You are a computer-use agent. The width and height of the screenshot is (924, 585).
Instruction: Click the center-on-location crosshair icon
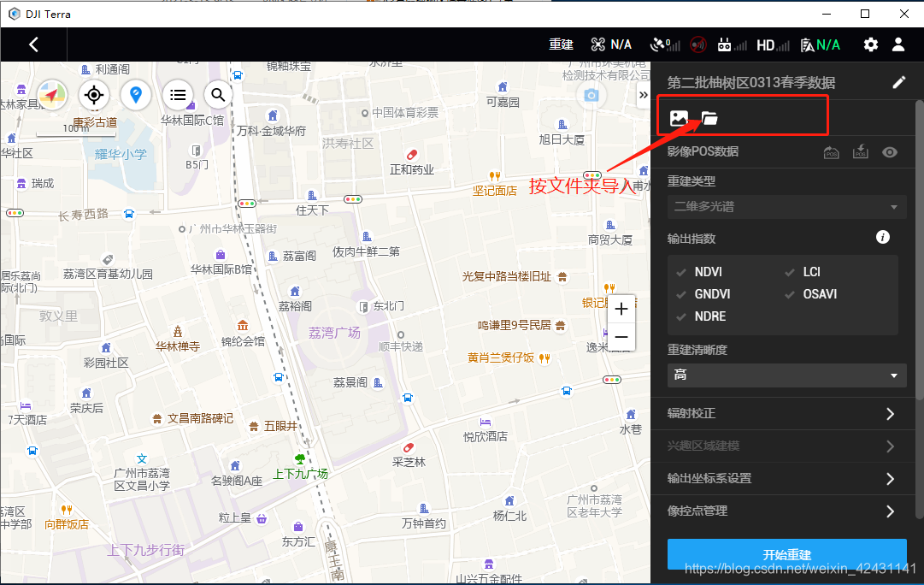(94, 95)
